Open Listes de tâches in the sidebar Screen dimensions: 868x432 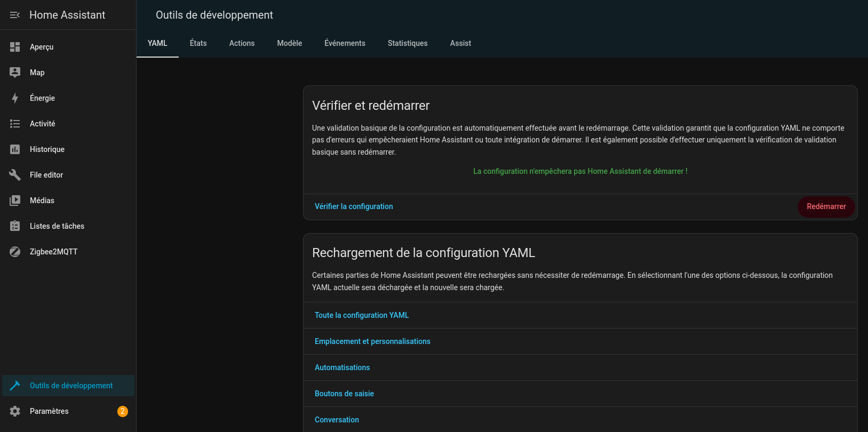68,226
